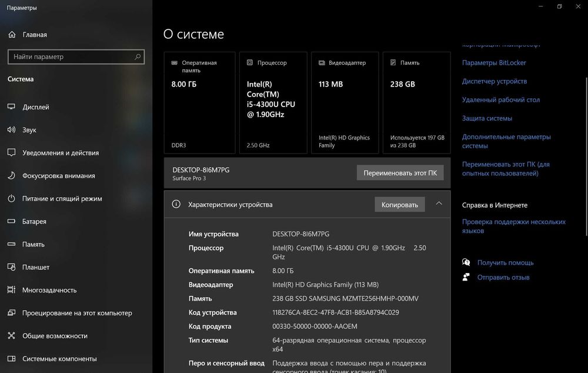This screenshot has height=373, width=588.
Task: Click the Surface Pro 3 model text
Action: [x=189, y=178]
